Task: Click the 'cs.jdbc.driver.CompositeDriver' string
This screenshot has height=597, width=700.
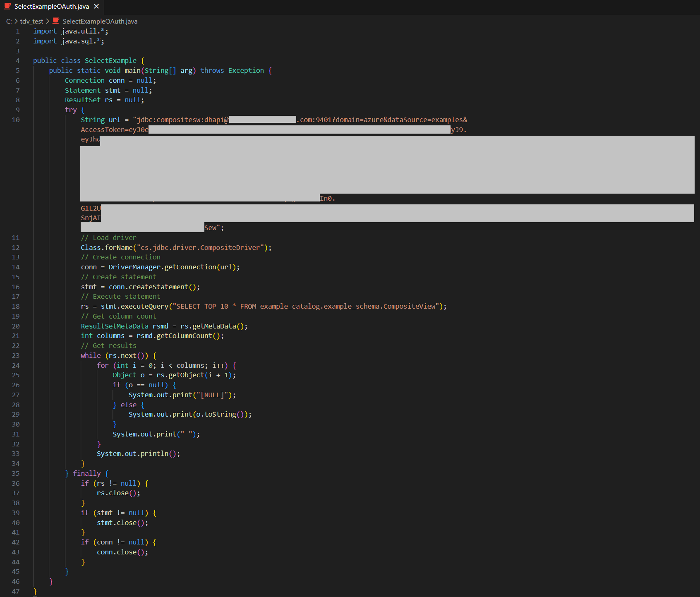Action: click(x=200, y=248)
